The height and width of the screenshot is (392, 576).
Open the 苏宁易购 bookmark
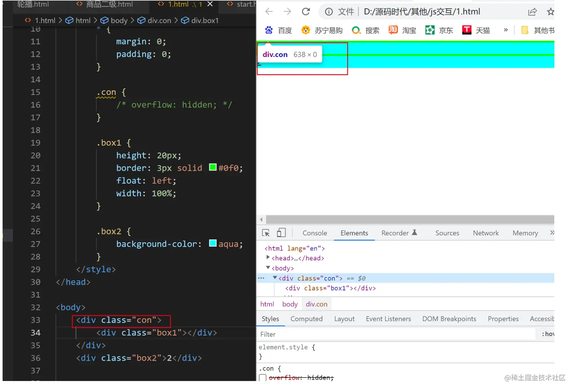coord(322,30)
